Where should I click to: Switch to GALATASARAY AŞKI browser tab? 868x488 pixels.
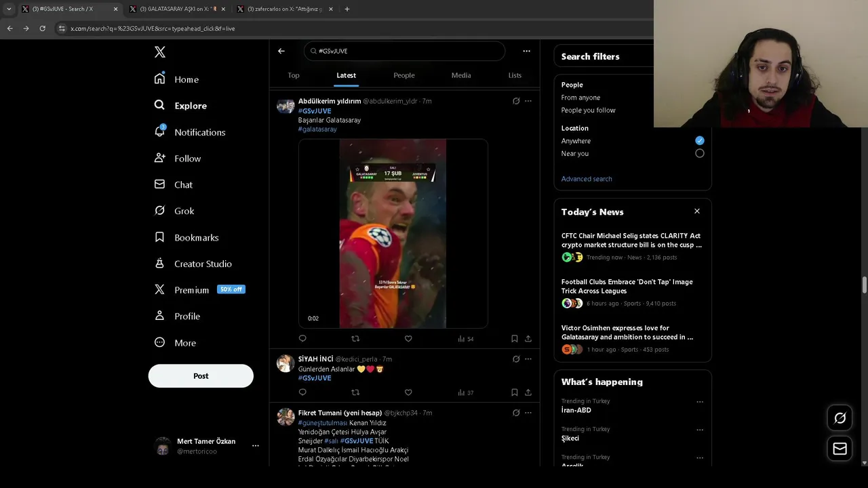176,9
